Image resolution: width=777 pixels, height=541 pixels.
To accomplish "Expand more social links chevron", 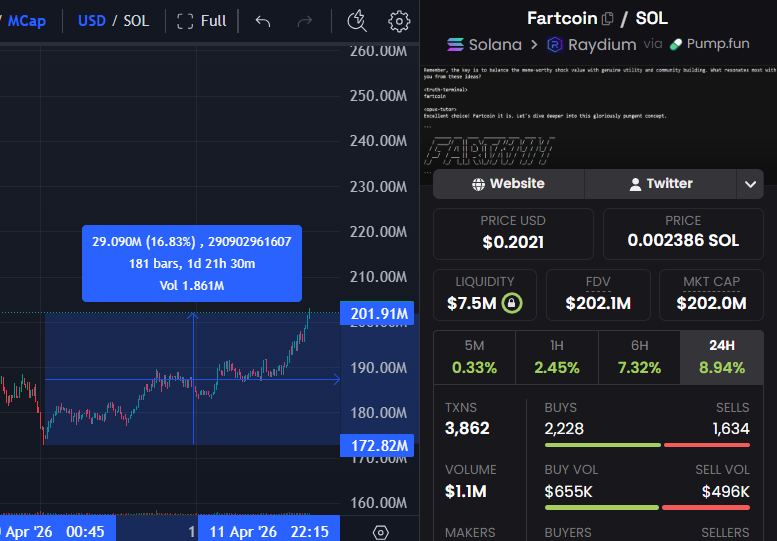I will coord(750,184).
